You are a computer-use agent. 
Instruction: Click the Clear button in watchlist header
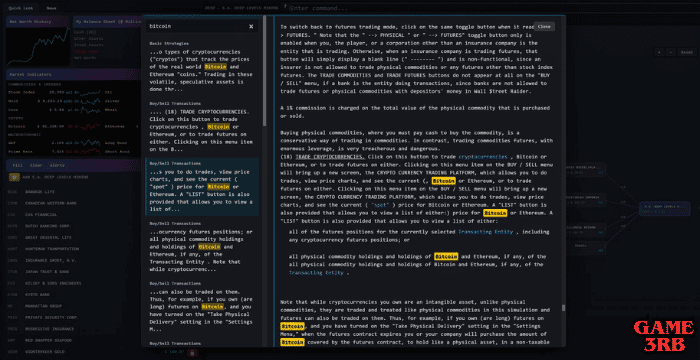tap(36, 165)
